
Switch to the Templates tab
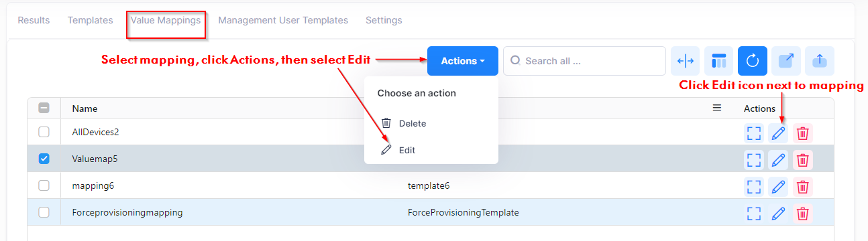(x=90, y=20)
